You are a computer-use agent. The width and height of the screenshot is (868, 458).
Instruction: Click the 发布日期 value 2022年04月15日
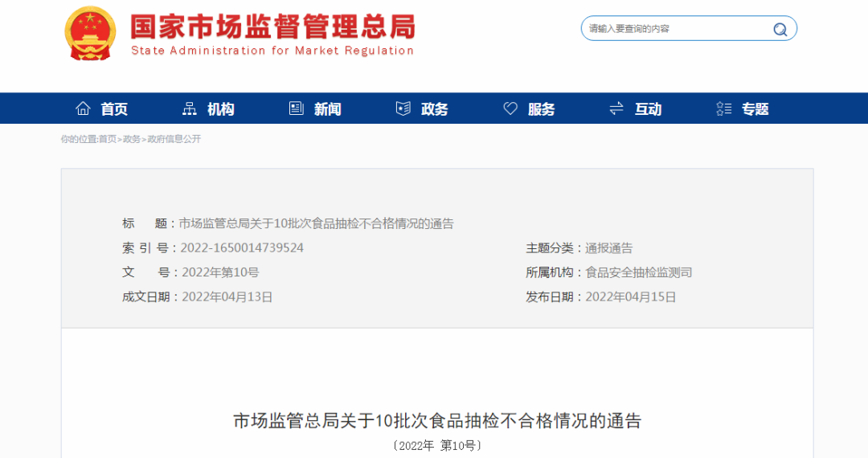tap(631, 297)
